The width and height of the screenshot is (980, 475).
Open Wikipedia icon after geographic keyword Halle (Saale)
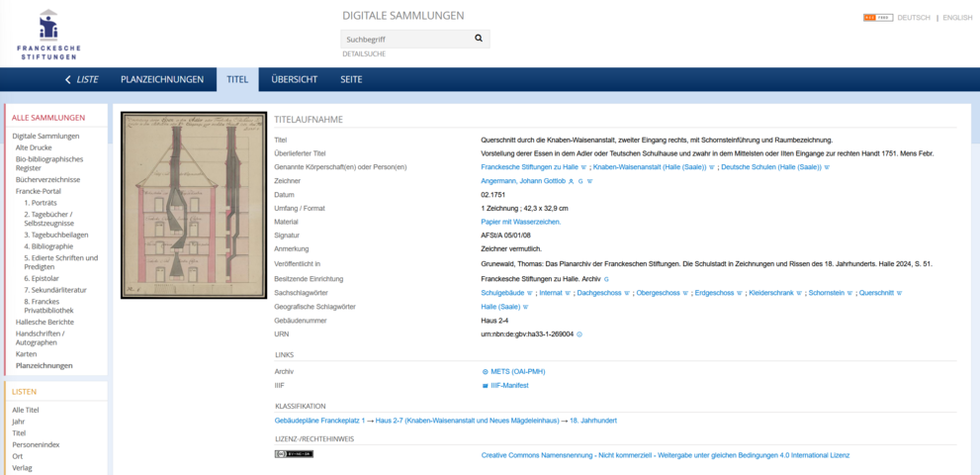[526, 308]
